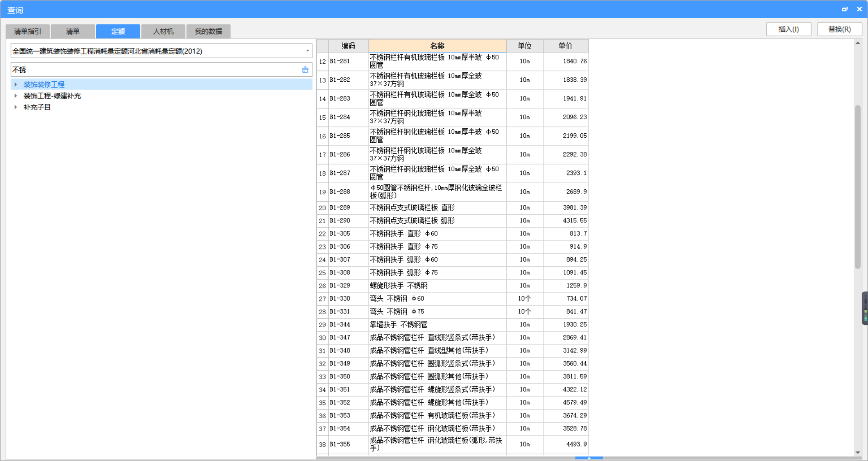
Task: Select the row with code B1-286
Action: 453,155
